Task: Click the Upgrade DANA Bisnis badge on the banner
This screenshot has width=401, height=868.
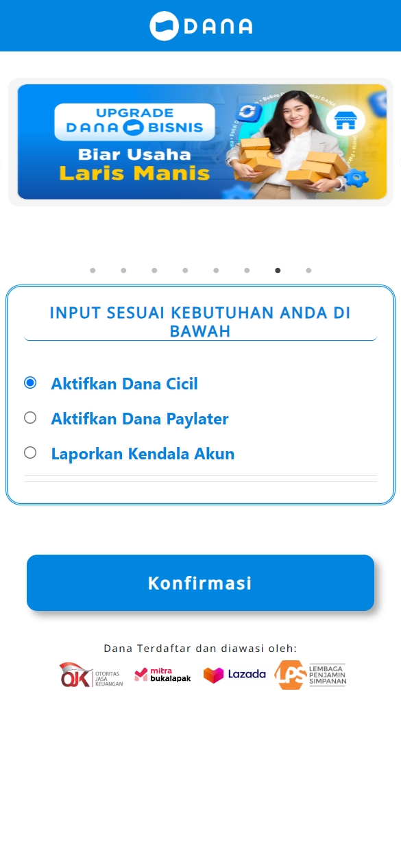Action: (134, 121)
